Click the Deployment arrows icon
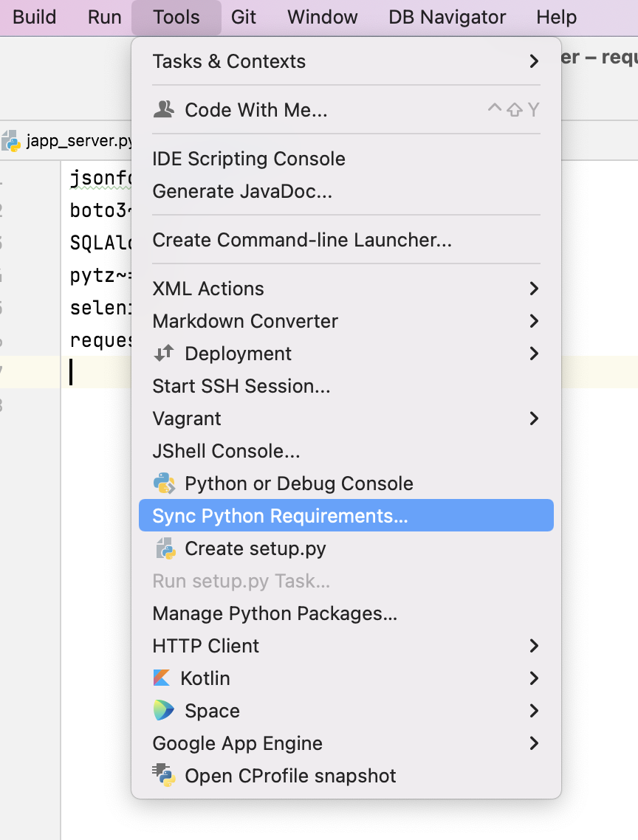This screenshot has height=840, width=638. (163, 353)
